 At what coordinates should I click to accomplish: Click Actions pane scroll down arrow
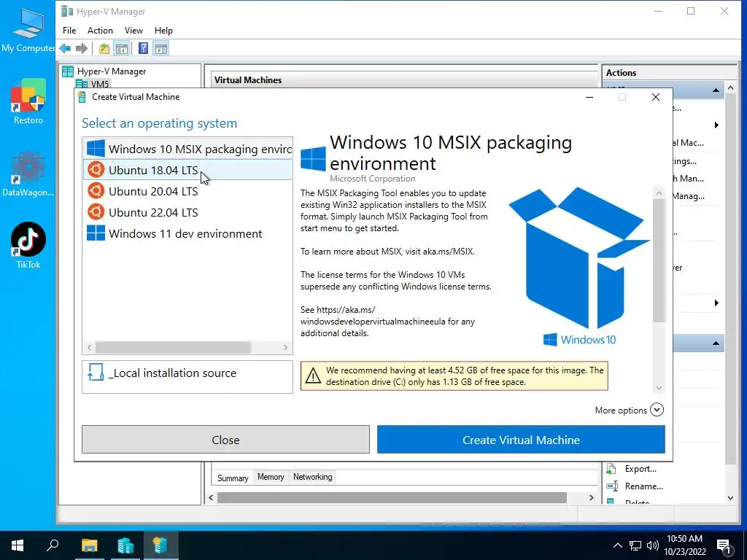(x=730, y=497)
